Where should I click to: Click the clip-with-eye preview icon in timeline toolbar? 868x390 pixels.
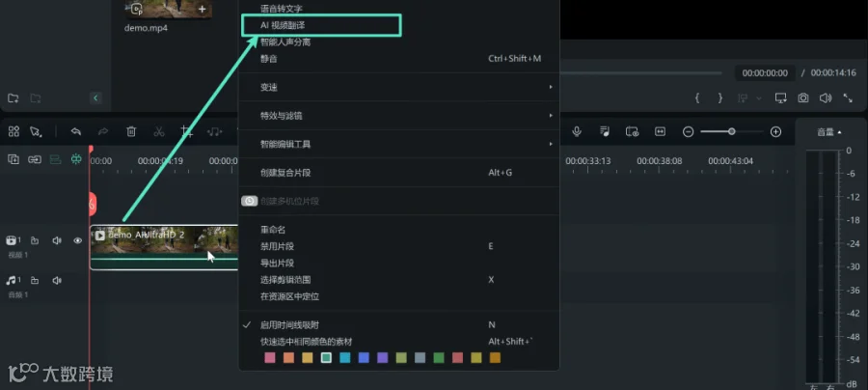(x=632, y=131)
